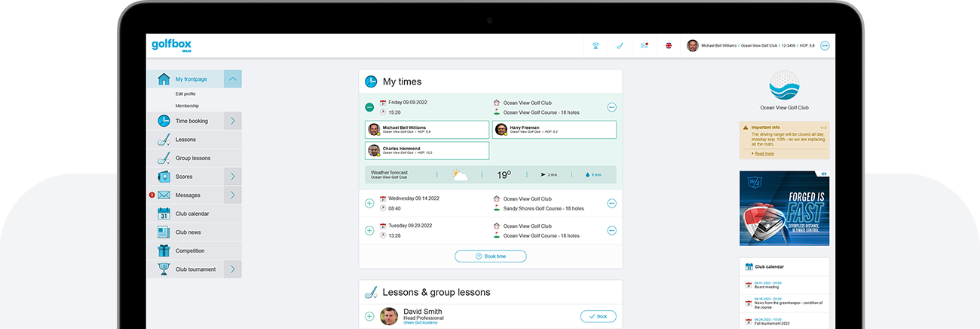980x329 pixels.
Task: Expand the Messages submenu arrow
Action: (x=233, y=195)
